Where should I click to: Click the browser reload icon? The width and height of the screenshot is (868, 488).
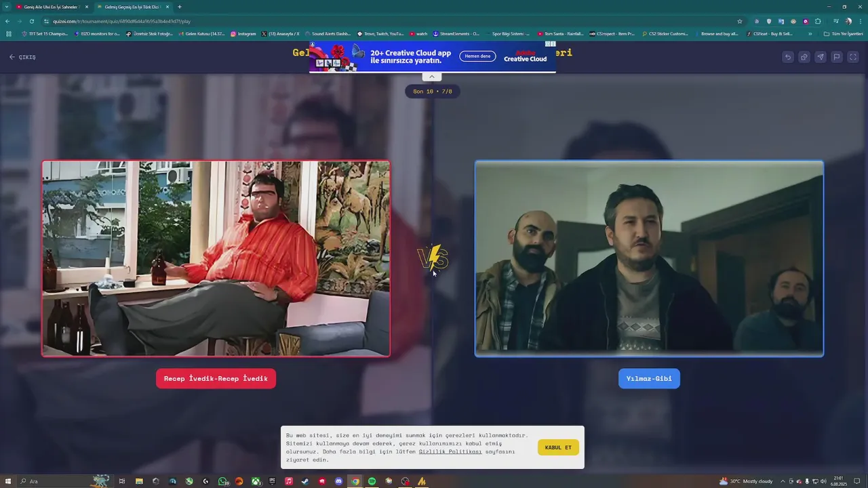32,21
